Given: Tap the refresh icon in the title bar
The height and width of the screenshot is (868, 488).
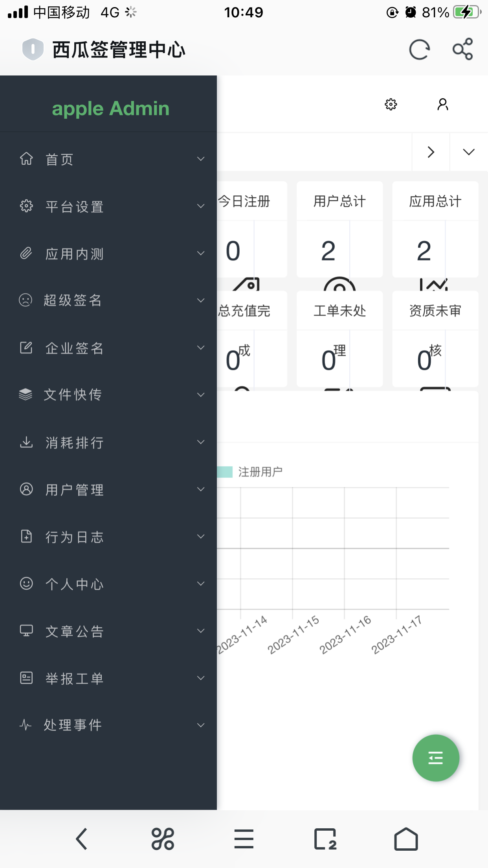Looking at the screenshot, I should click(x=419, y=50).
